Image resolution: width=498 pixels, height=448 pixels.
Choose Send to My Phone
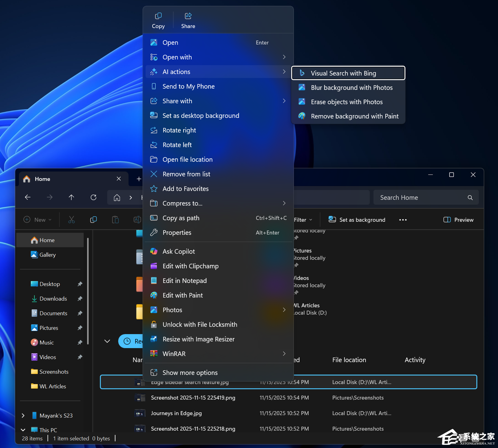point(218,86)
